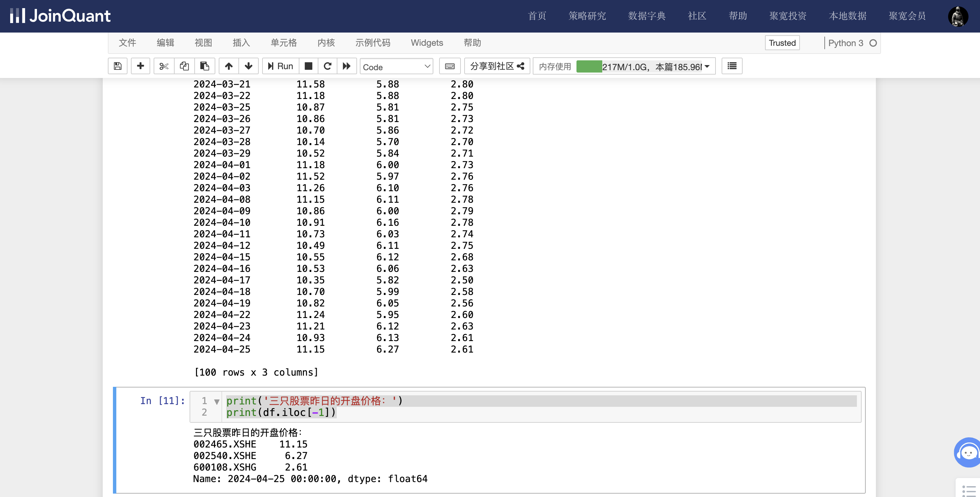Expand the memory usage dropdown arrow

pyautogui.click(x=707, y=66)
